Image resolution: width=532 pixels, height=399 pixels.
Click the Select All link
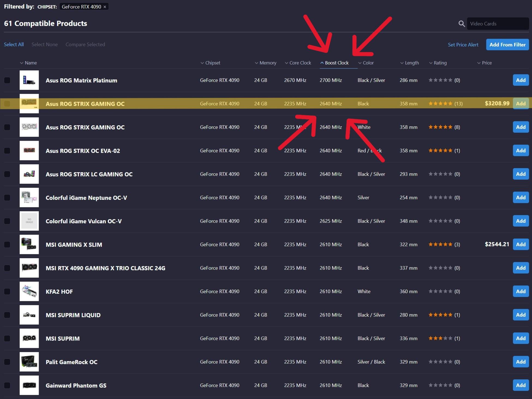click(x=14, y=44)
